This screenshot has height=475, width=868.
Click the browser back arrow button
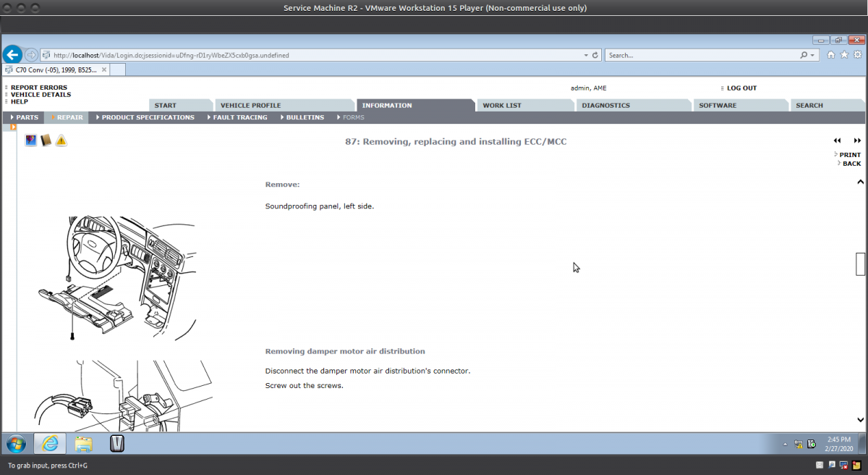[12, 55]
